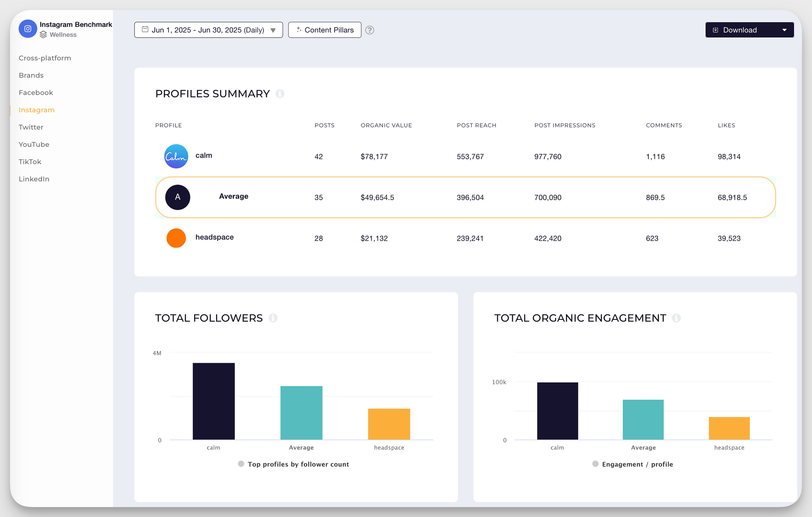Go to Brands in sidebar
The width and height of the screenshot is (812, 517).
tap(31, 75)
